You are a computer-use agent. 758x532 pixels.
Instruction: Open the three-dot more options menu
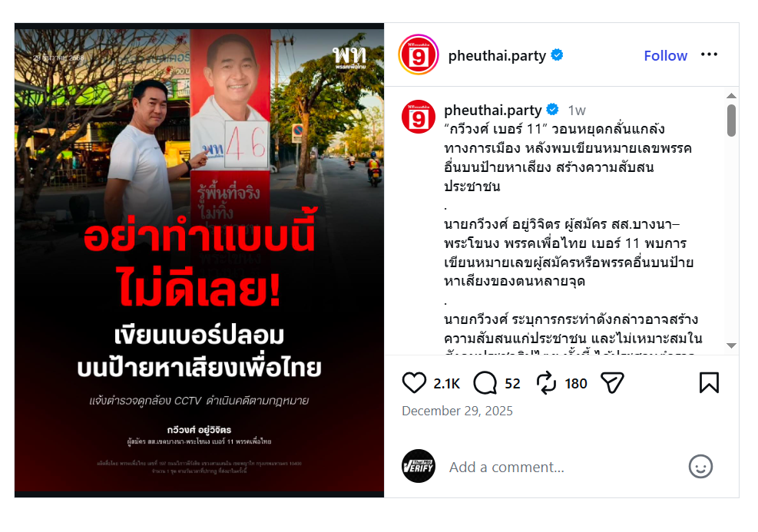click(x=709, y=55)
